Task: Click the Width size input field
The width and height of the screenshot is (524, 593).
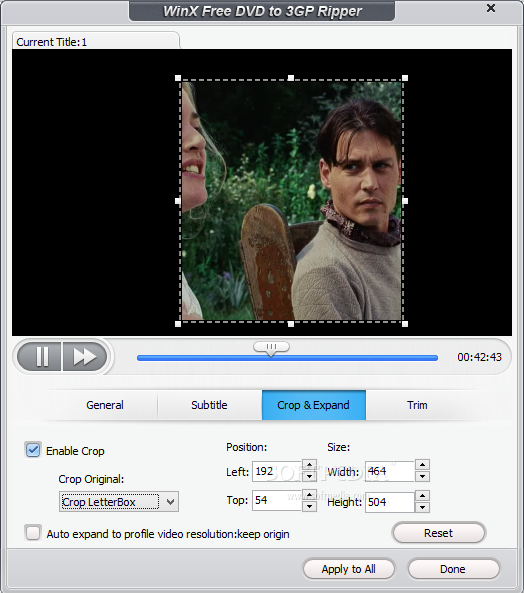Action: coord(390,471)
